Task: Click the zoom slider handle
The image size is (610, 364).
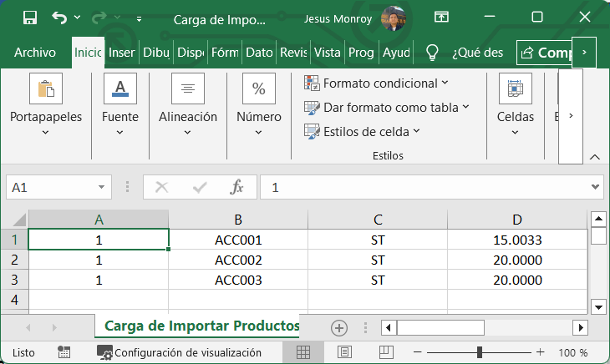Action: [x=479, y=352]
